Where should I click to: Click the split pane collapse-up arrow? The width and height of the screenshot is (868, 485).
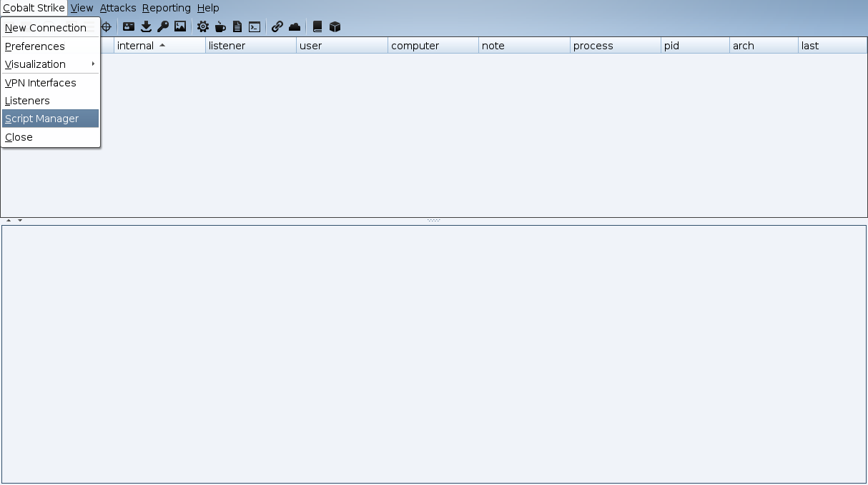[9, 220]
